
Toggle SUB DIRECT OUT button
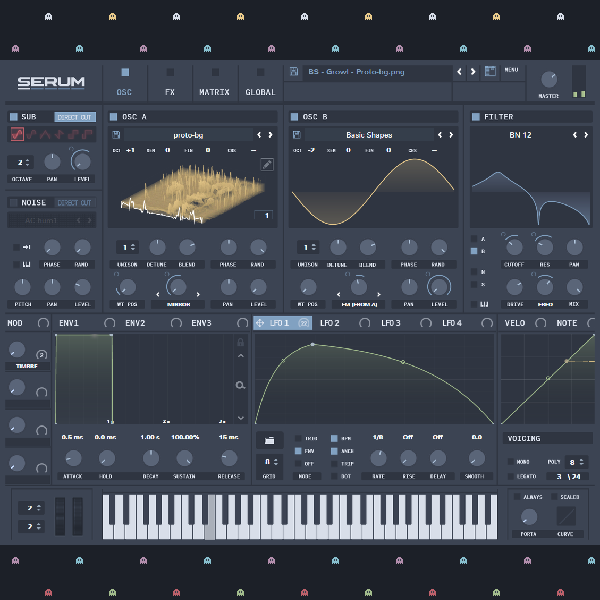pyautogui.click(x=75, y=117)
